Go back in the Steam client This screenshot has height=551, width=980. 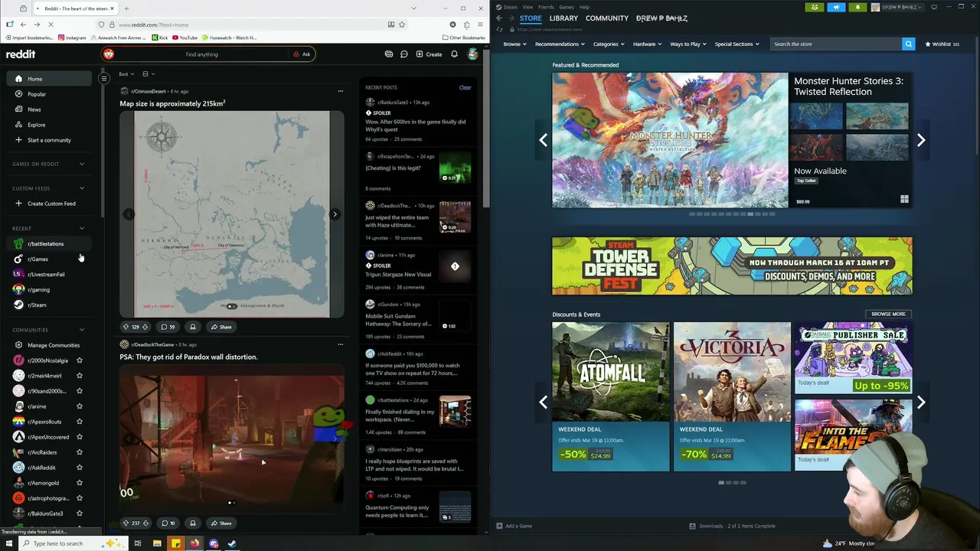click(499, 18)
